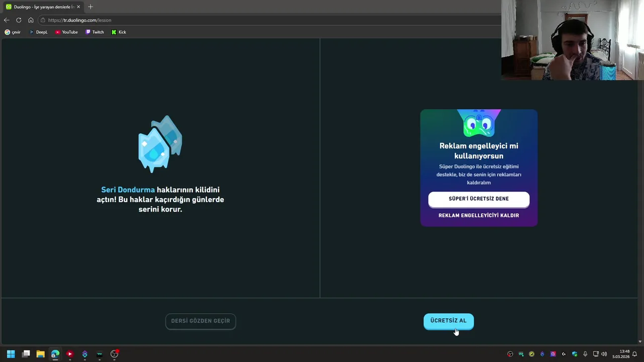Open the purple diamond app in taskbar
Screen dimensions: 644x362
(85, 354)
